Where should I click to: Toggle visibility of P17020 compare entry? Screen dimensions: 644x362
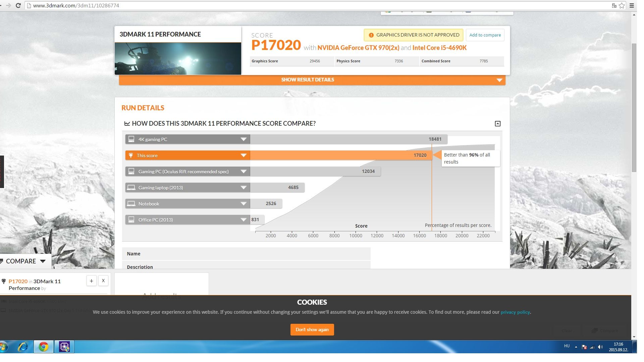[91, 280]
